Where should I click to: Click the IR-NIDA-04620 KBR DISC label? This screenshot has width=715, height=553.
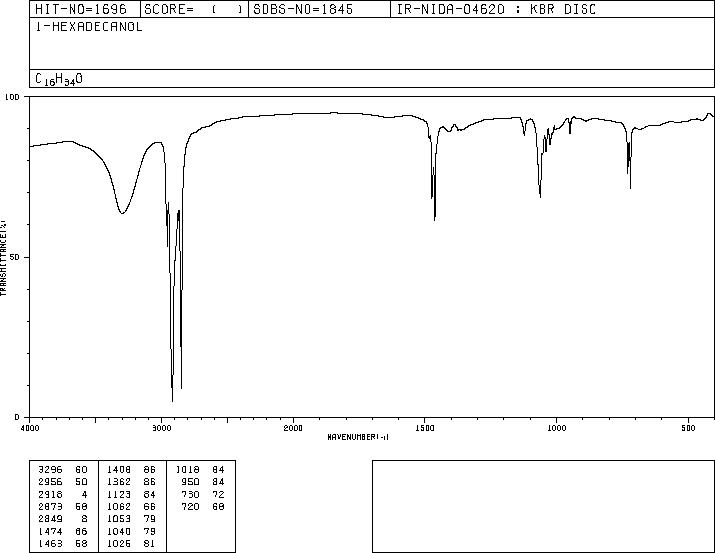click(496, 9)
